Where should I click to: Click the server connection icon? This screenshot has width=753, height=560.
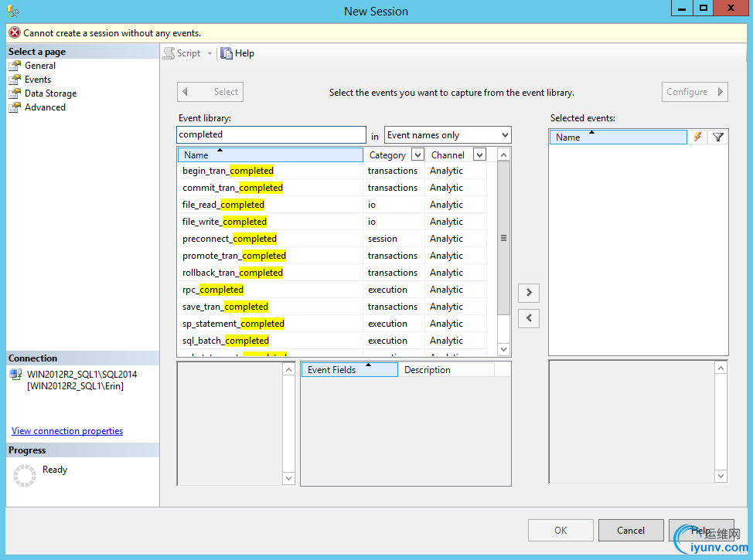coord(15,375)
